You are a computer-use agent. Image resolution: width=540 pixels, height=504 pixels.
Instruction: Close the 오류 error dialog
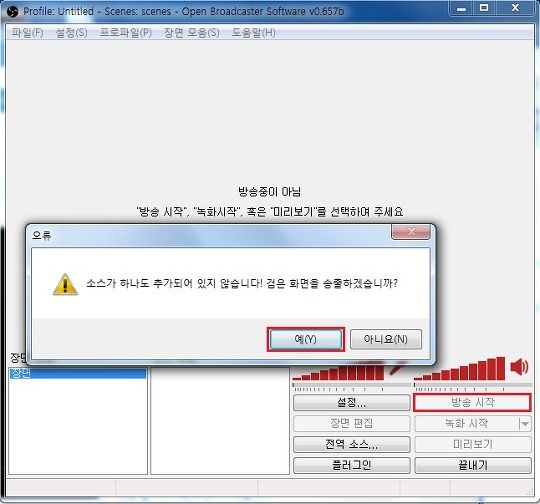click(411, 232)
